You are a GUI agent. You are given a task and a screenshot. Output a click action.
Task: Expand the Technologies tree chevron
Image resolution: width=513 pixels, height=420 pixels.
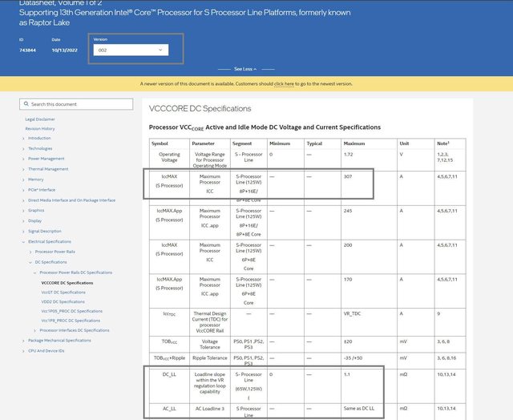pyautogui.click(x=22, y=148)
